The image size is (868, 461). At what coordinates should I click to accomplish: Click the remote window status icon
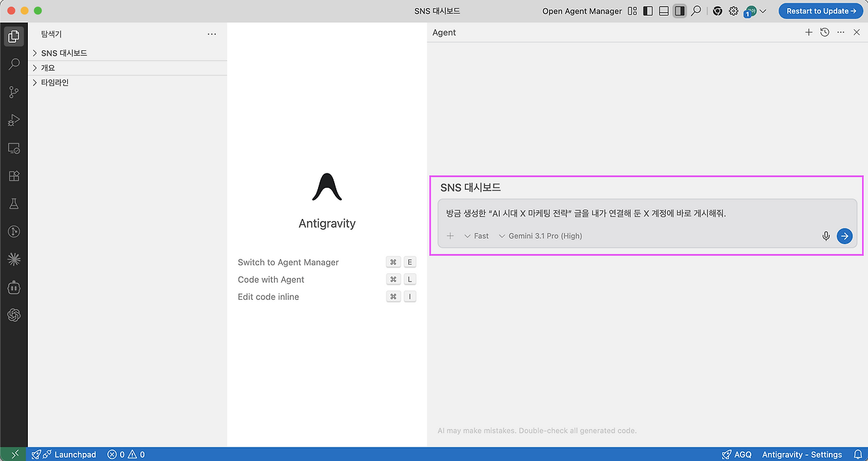(x=14, y=454)
